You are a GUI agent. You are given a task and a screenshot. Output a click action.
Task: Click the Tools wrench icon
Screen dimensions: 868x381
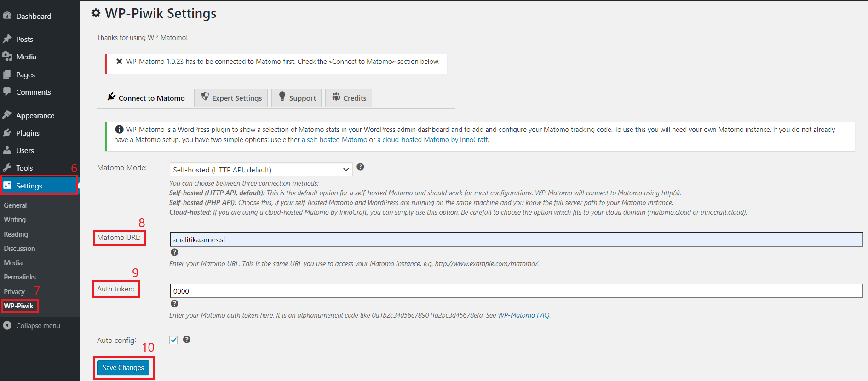coord(7,167)
